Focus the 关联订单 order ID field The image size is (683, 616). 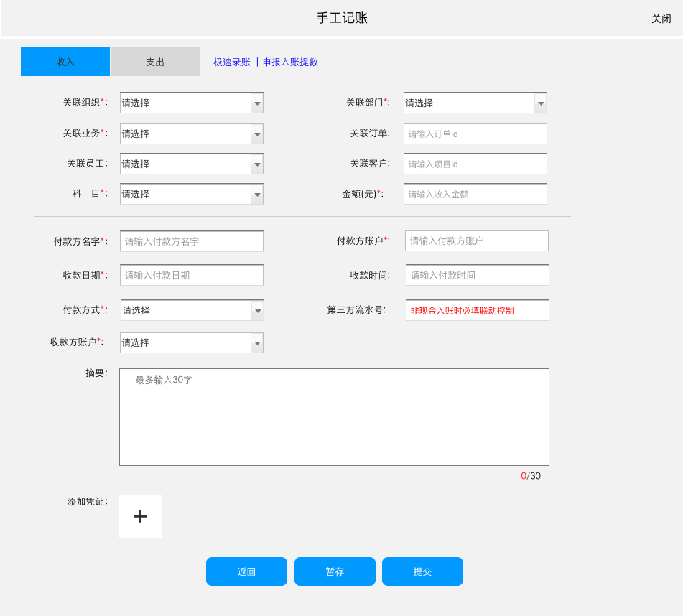tap(475, 133)
